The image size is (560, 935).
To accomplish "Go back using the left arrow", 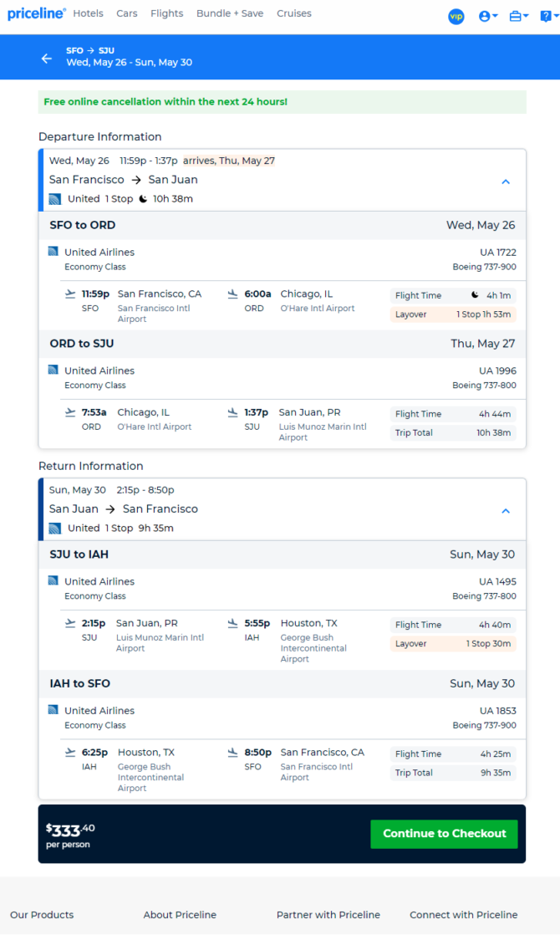I will 47,59.
